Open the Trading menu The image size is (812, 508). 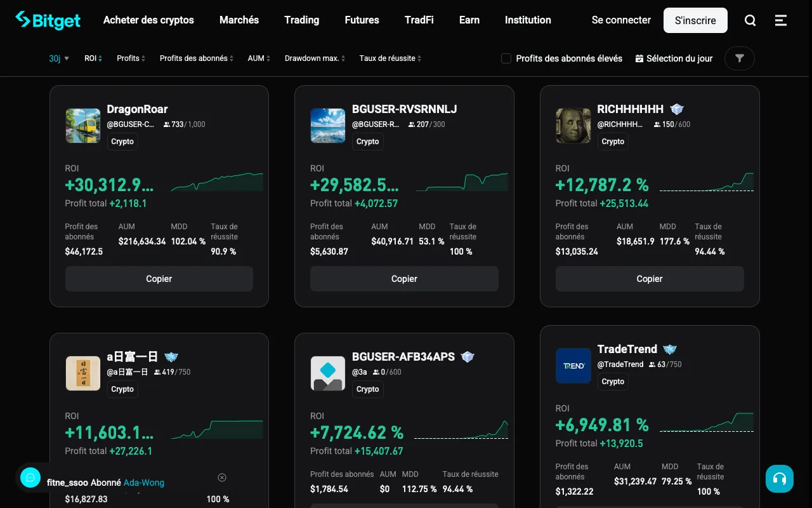point(302,20)
